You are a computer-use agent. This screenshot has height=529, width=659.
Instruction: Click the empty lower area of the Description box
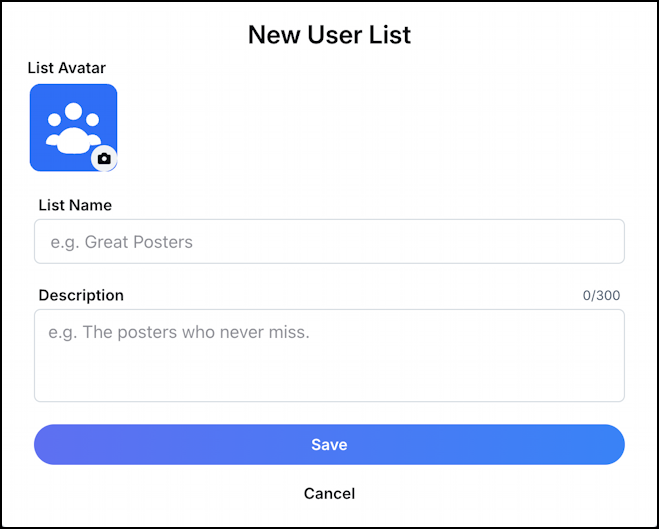(329, 376)
